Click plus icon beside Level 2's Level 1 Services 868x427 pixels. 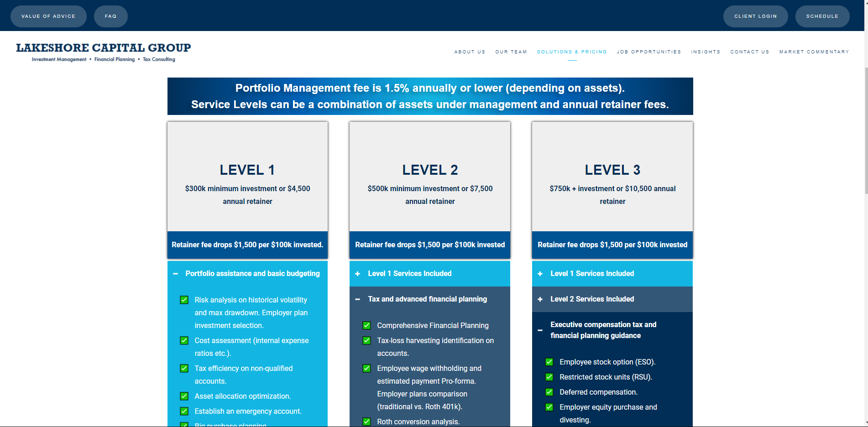click(x=358, y=274)
